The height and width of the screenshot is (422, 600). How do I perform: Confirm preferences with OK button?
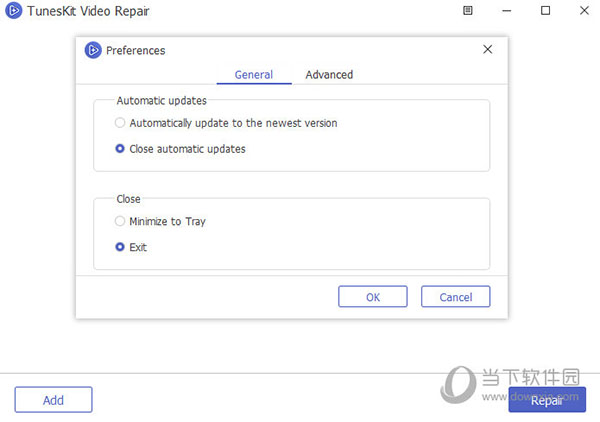click(373, 297)
